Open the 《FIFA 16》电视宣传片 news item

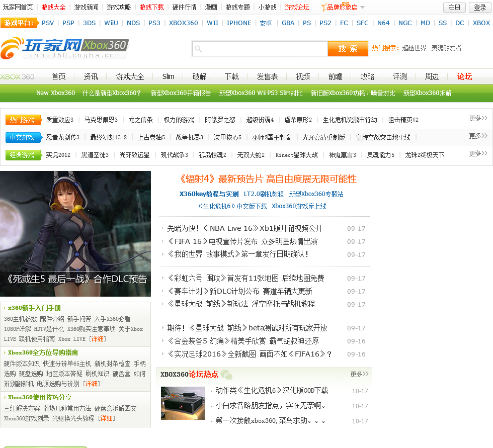pyautogui.click(x=242, y=241)
